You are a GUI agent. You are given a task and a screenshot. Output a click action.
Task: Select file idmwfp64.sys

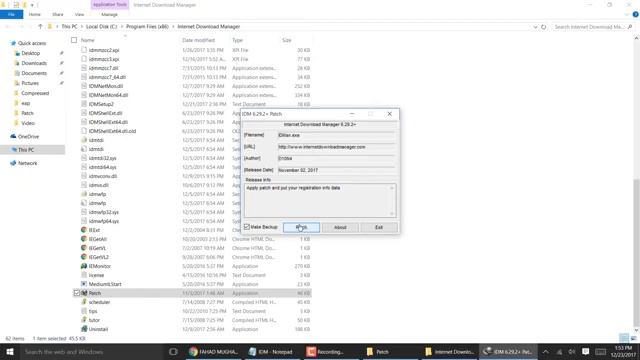click(x=104, y=221)
